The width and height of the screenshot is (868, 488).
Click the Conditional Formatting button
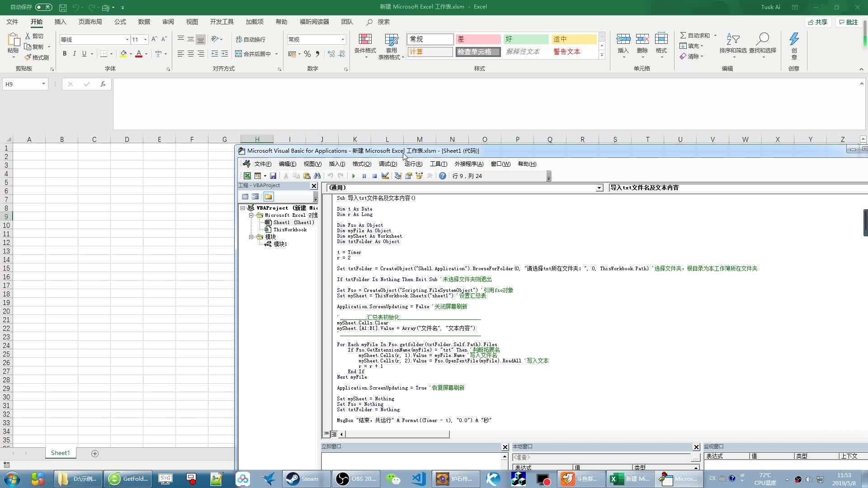click(x=365, y=47)
